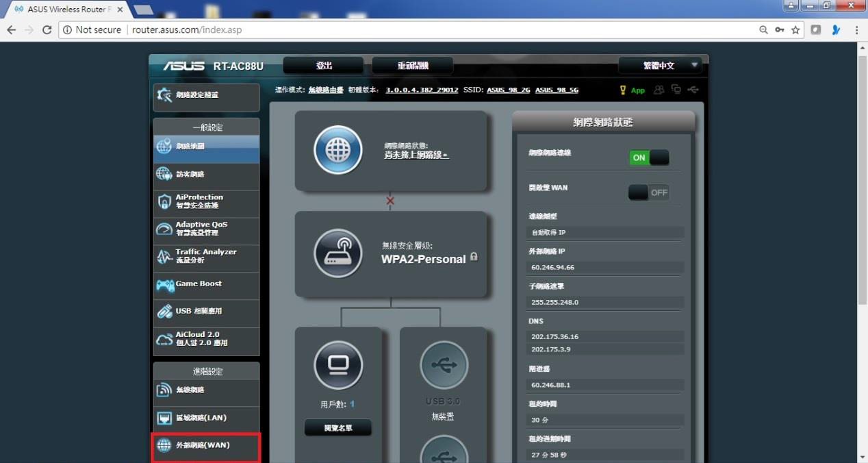868x463 pixels.
Task: Bookmark page with star icon
Action: (795, 30)
